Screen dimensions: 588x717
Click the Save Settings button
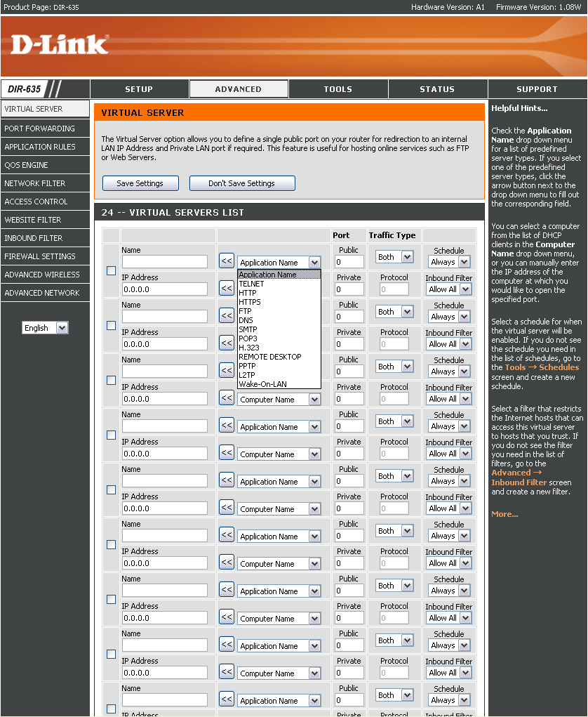click(140, 183)
